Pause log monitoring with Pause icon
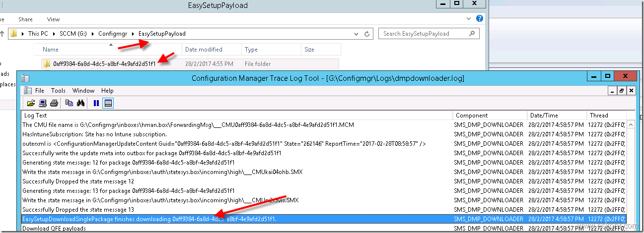 click(x=96, y=103)
